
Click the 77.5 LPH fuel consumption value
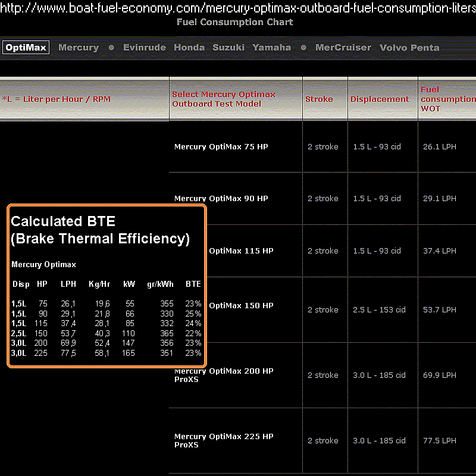pyautogui.click(x=440, y=440)
